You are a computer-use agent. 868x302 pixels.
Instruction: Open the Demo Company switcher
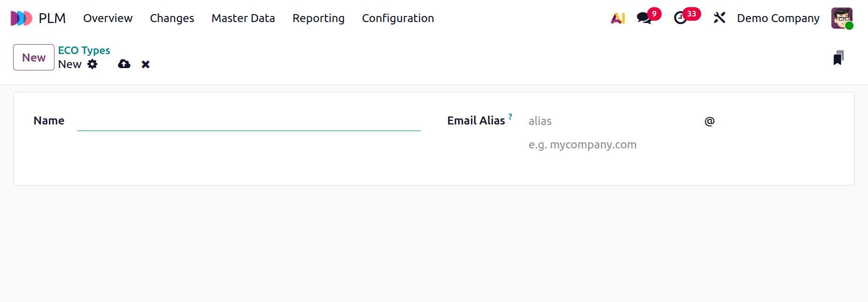[x=778, y=18]
